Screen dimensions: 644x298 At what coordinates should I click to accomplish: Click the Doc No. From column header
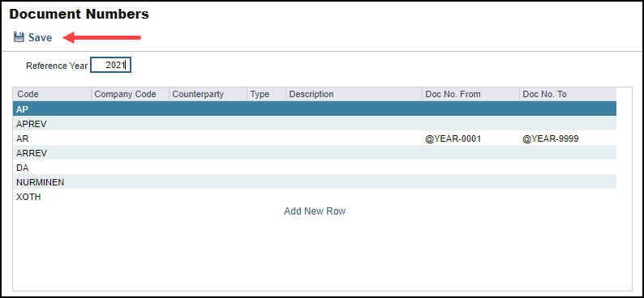click(x=470, y=94)
